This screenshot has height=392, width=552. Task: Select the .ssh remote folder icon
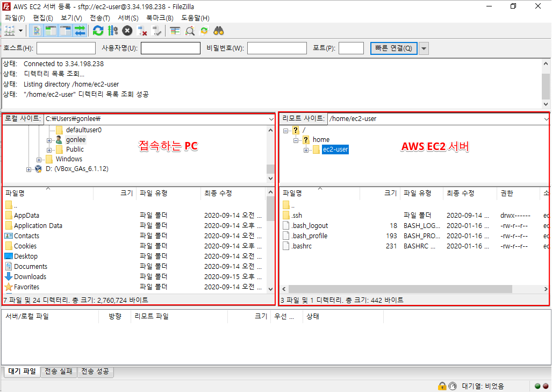click(286, 215)
